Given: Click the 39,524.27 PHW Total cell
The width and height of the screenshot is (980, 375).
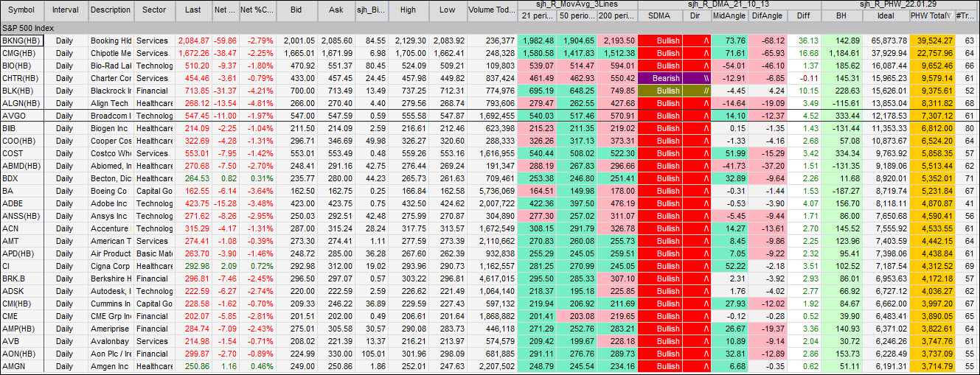Looking at the screenshot, I should 931,41.
